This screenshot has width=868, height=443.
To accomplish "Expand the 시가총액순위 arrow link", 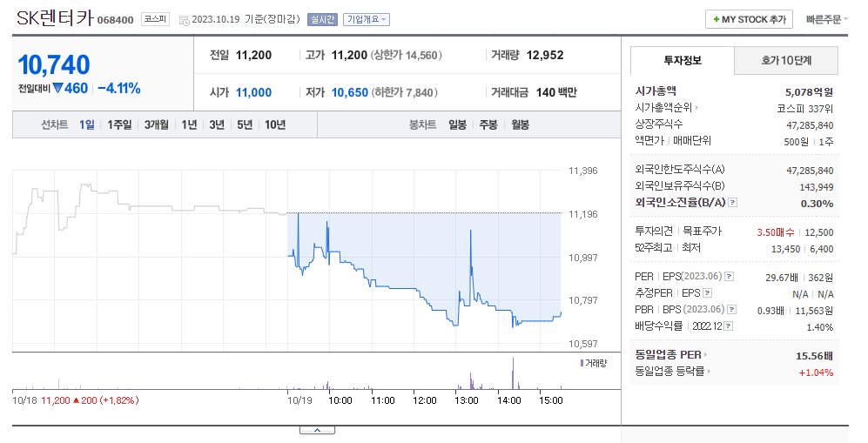I will (x=696, y=107).
